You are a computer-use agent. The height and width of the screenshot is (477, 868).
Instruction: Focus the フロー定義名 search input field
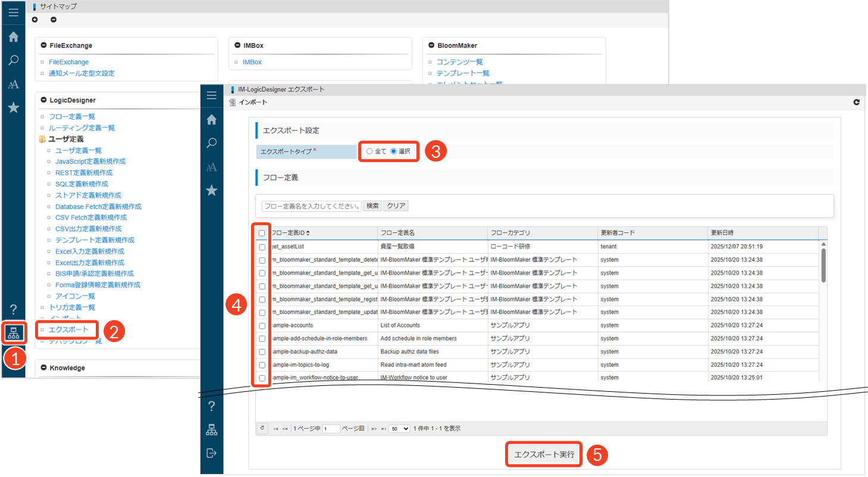[311, 206]
